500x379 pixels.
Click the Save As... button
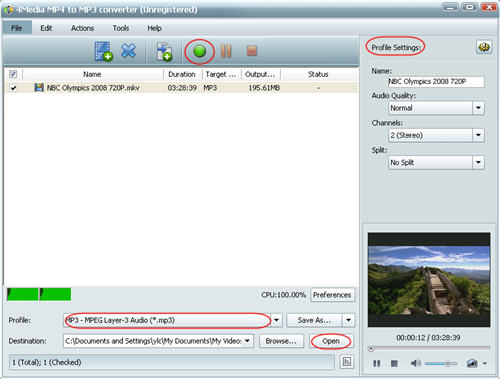(314, 320)
